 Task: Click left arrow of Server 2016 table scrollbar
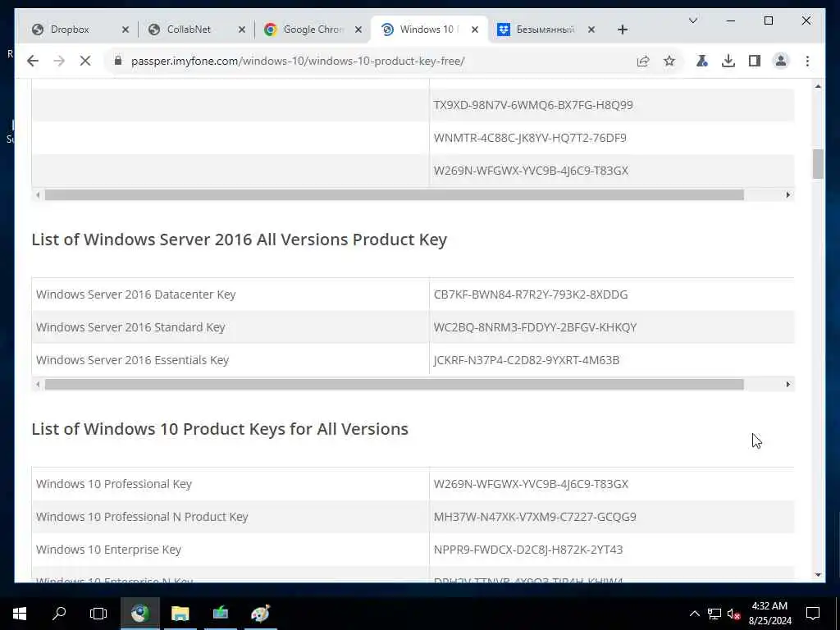point(38,384)
